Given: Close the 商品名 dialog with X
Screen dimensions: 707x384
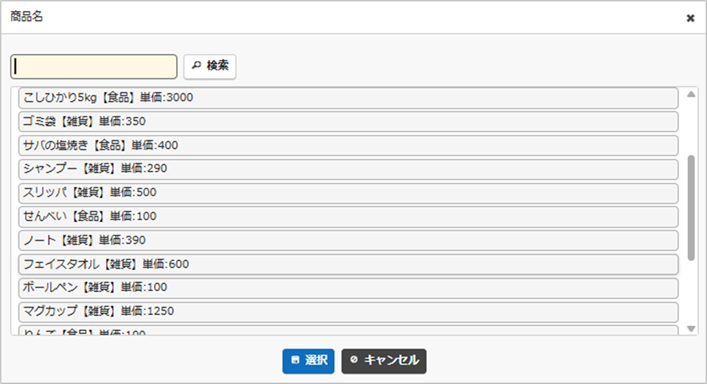Looking at the screenshot, I should (x=690, y=18).
